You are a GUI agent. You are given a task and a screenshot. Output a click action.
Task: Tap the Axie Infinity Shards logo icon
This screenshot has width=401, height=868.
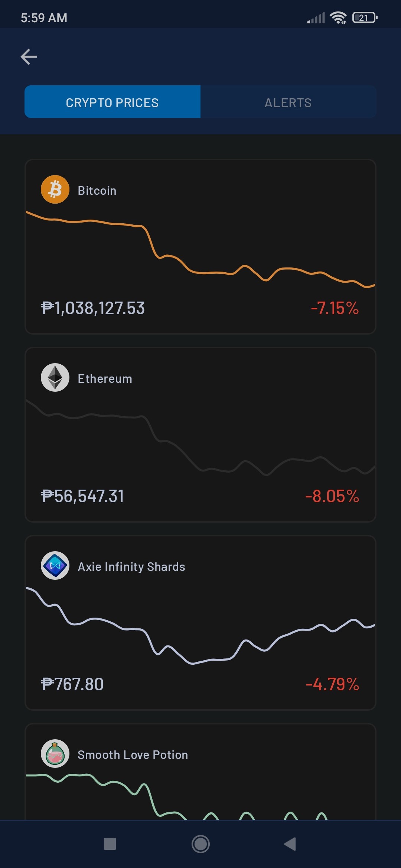click(55, 565)
